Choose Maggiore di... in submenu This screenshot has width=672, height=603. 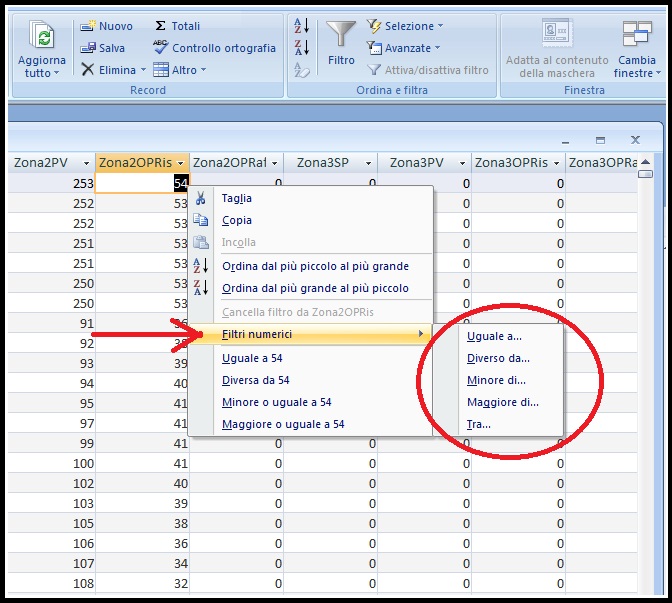pyautogui.click(x=498, y=402)
